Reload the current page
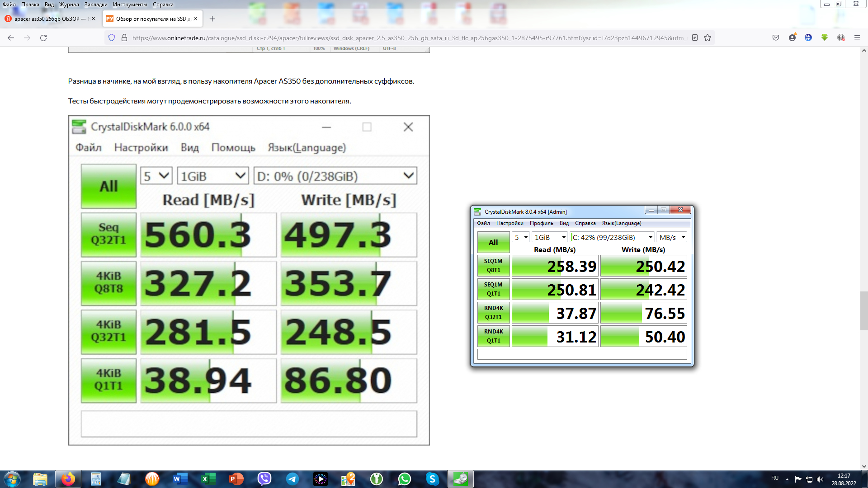The image size is (868, 488). coord(43,38)
